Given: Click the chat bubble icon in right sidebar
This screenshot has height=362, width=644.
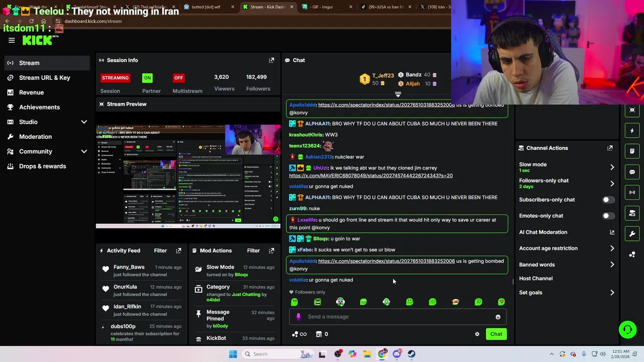Looking at the screenshot, I should [x=632, y=172].
